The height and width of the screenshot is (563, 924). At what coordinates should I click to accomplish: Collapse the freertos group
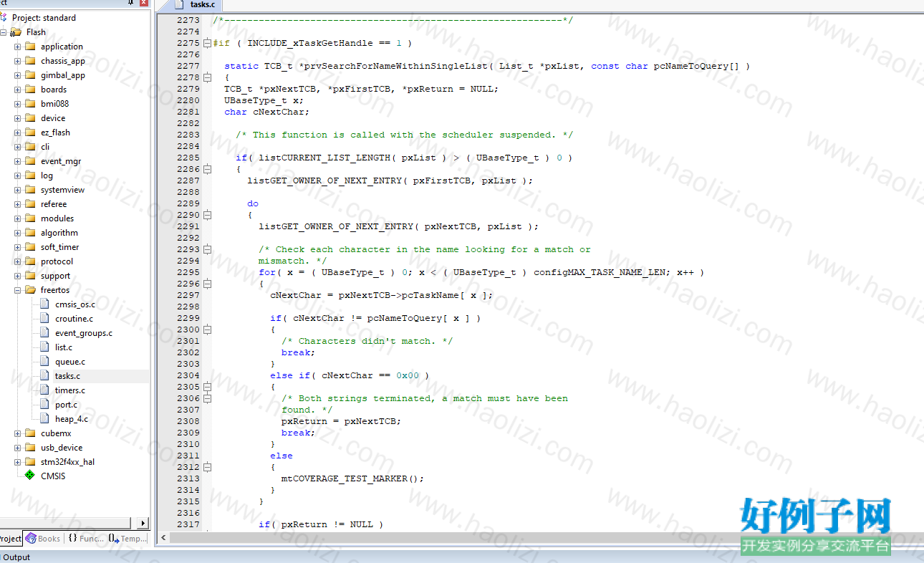[17, 290]
